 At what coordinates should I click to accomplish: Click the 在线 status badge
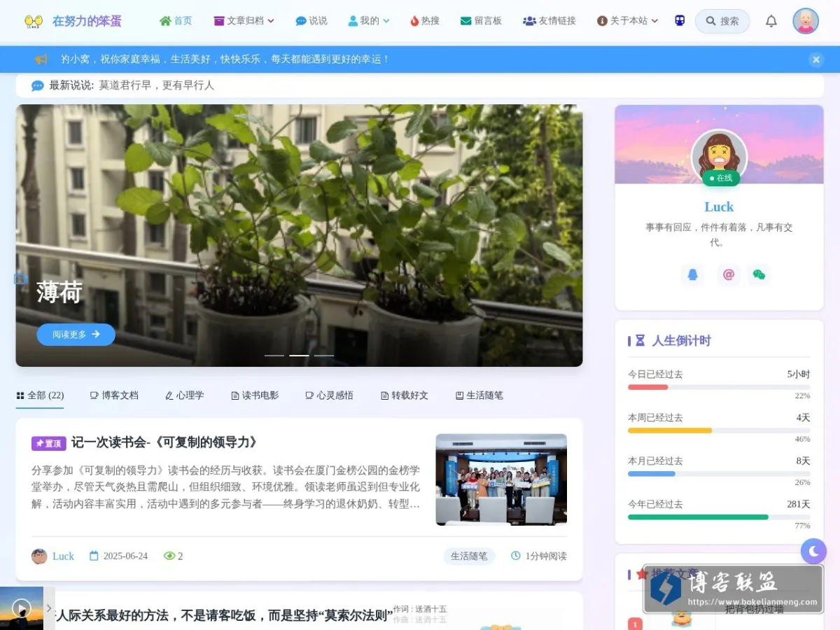[x=721, y=178]
